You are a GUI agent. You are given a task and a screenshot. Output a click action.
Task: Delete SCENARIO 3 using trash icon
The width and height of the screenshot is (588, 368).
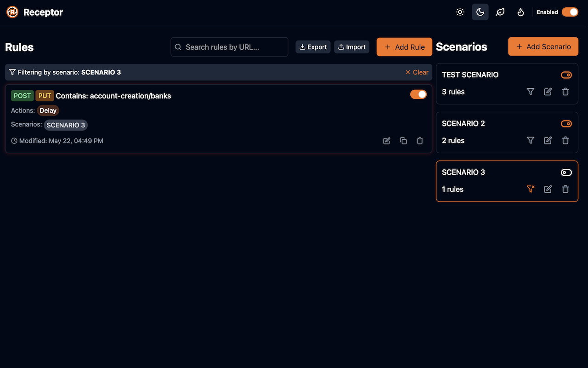[565, 189]
